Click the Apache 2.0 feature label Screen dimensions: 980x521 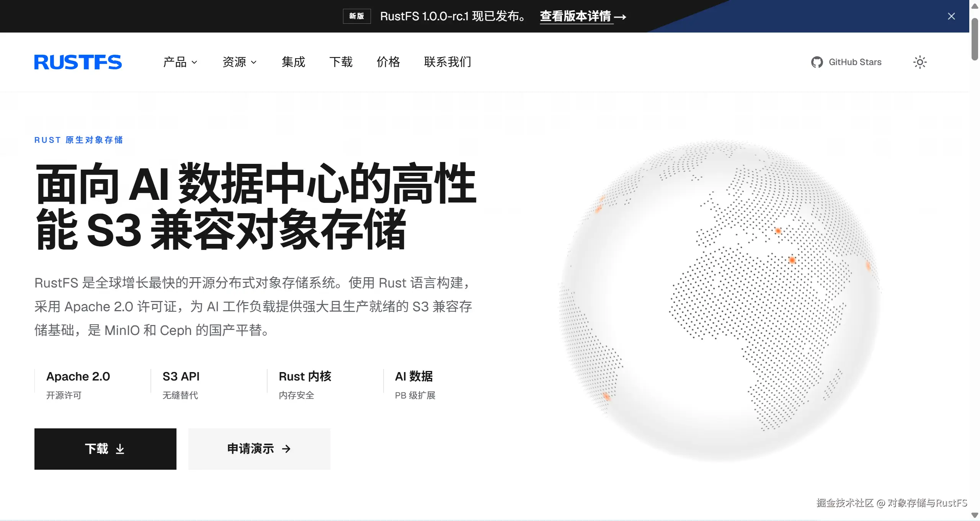(78, 376)
